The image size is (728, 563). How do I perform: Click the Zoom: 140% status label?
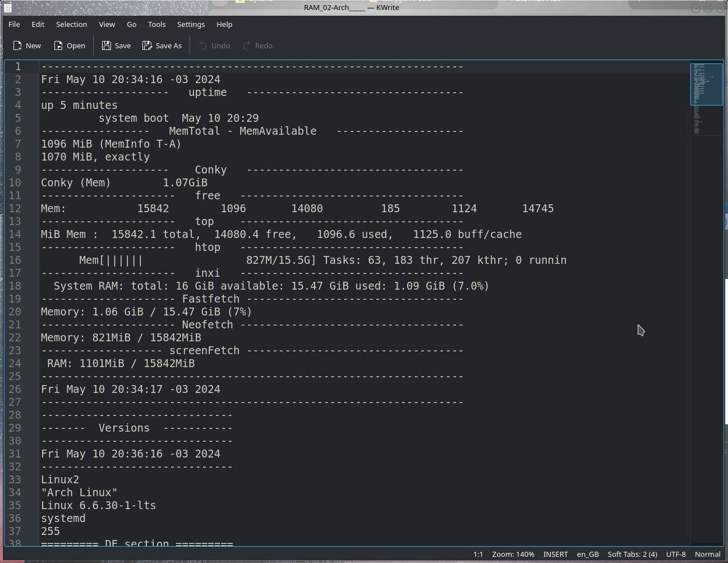pos(513,554)
